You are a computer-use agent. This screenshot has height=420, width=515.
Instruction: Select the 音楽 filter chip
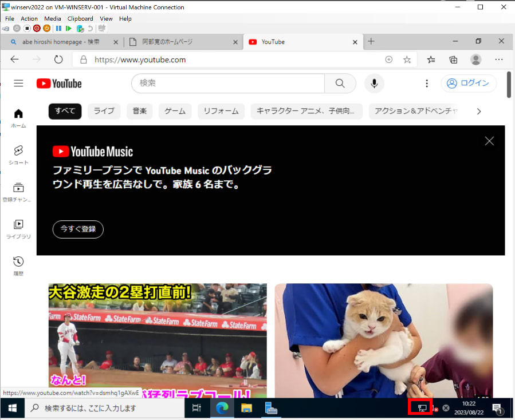140,111
